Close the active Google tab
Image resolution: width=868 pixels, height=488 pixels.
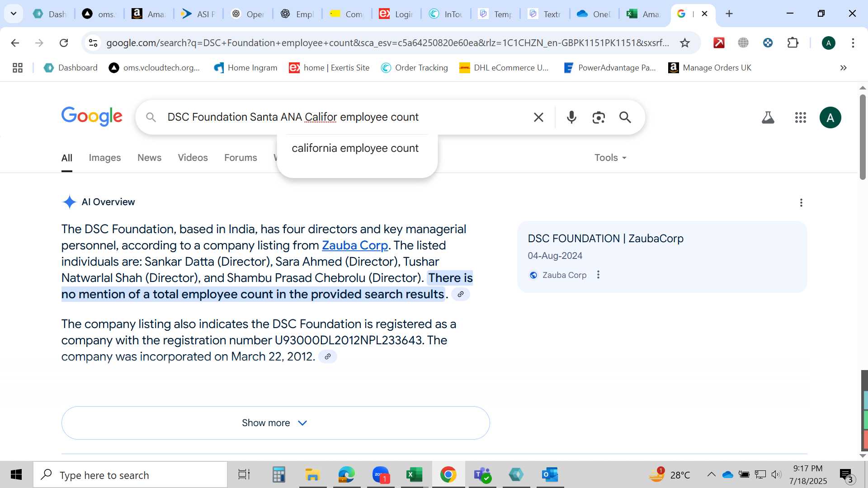coord(704,14)
